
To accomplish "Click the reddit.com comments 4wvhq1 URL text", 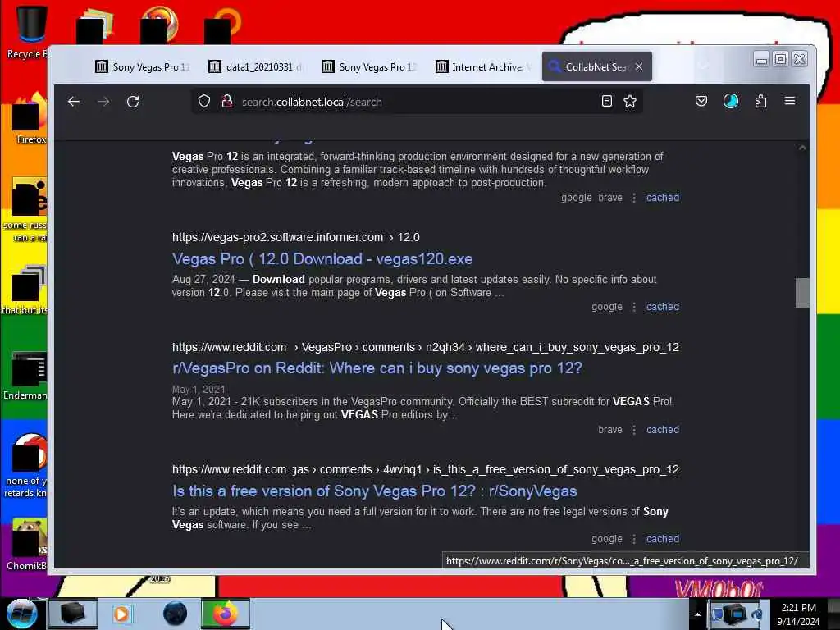I will point(426,469).
